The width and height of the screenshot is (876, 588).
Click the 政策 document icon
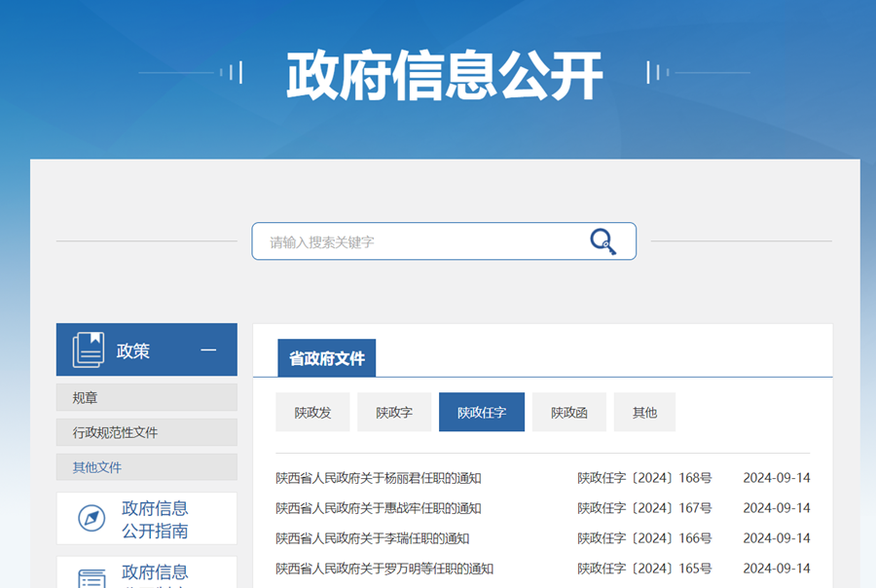pyautogui.click(x=89, y=349)
